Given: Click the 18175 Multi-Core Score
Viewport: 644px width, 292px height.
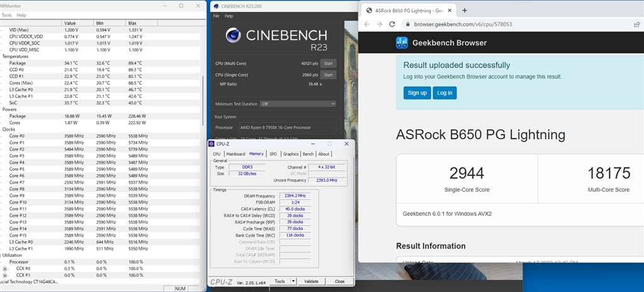Looking at the screenshot, I should pos(609,173).
